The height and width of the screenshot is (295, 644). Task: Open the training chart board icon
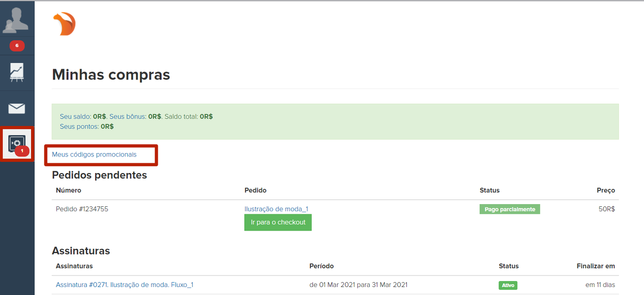pos(17,73)
